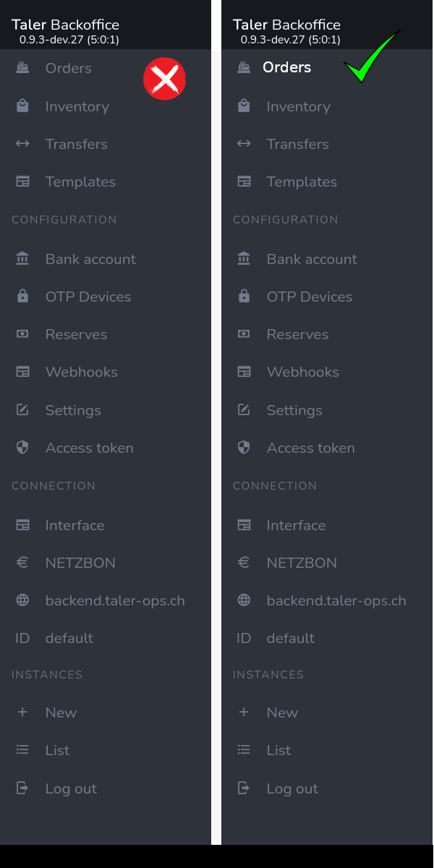Open Interface in the red-X-marked sidebar

click(75, 525)
